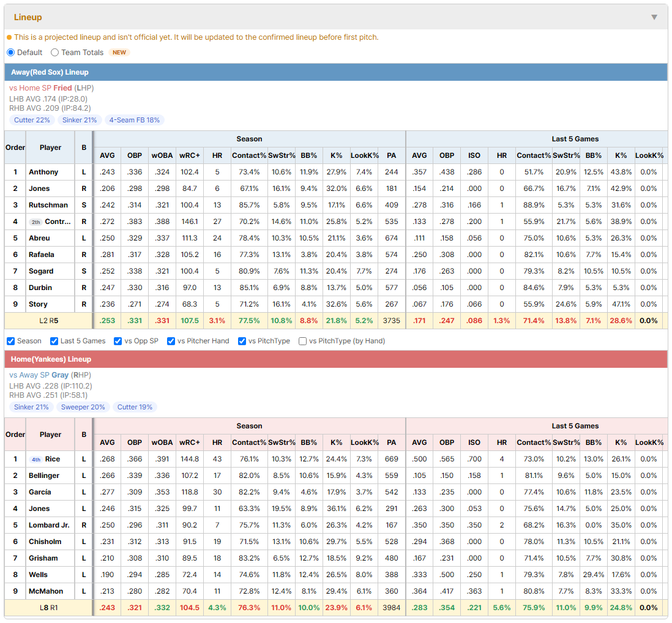Open player Rutschman in Red Sox lineup

[x=48, y=205]
